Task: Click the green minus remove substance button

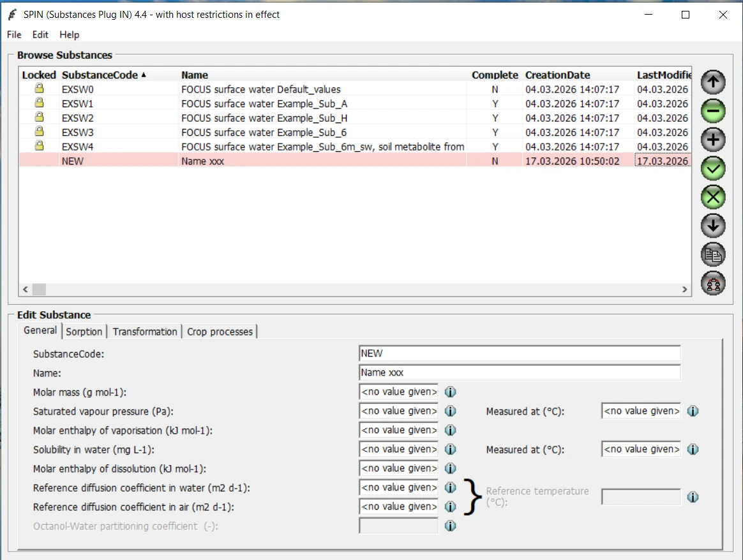Action: (x=713, y=111)
